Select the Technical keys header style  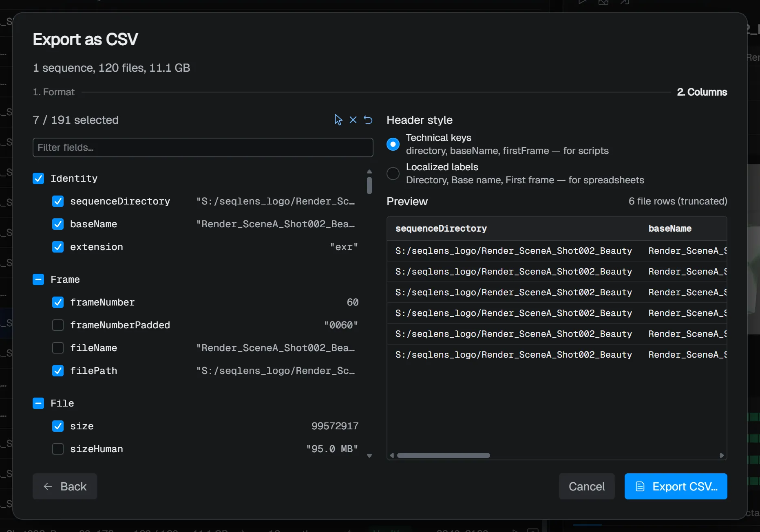tap(393, 144)
